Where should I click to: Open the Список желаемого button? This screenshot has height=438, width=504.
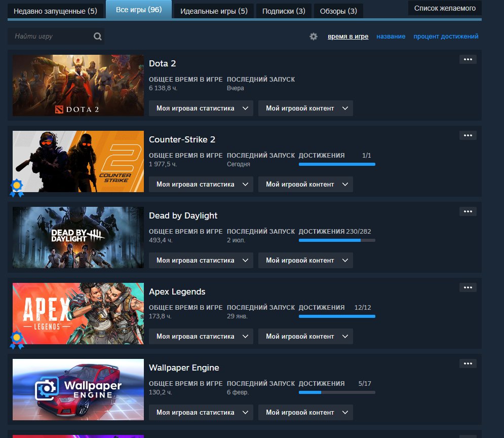[x=445, y=8]
